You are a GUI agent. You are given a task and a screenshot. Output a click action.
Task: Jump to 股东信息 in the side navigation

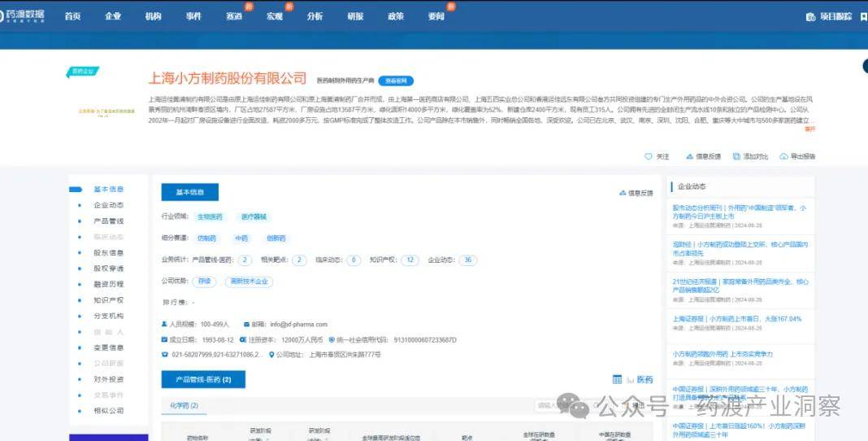click(109, 252)
